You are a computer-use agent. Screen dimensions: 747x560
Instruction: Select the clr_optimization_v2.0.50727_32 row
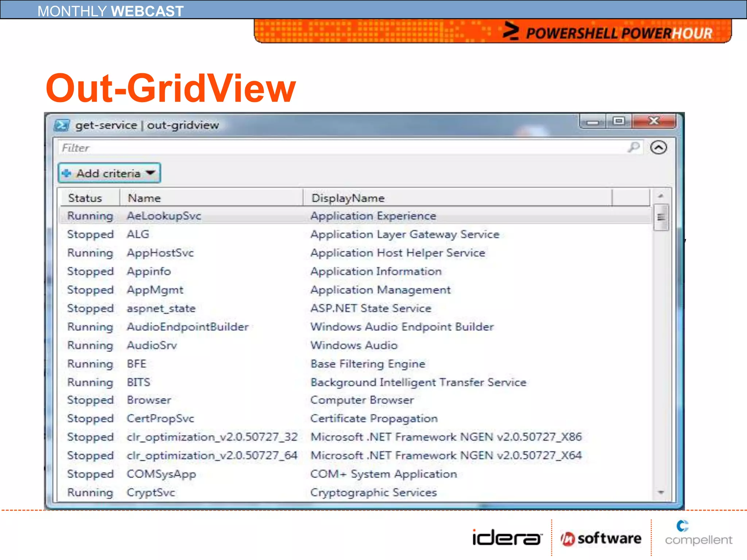tap(355, 437)
